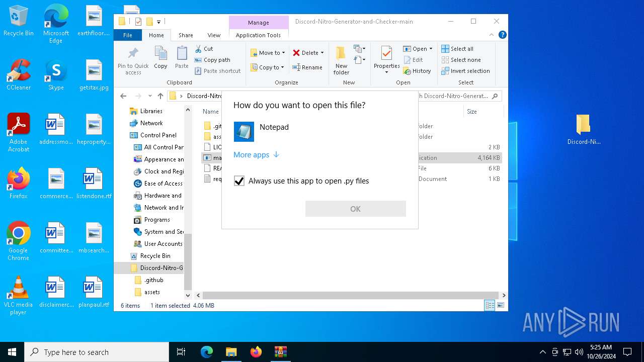Open the Open dropdown in ribbon
Image resolution: width=644 pixels, height=362 pixels.
418,49
